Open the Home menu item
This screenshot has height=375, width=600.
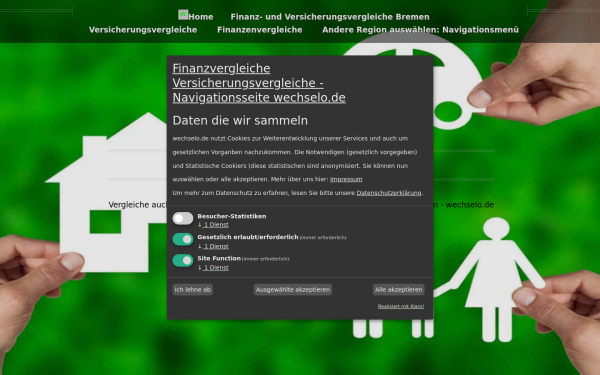201,17
